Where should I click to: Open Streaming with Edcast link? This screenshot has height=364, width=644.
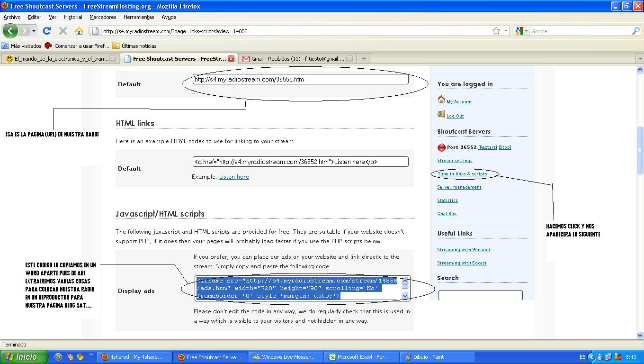coord(462,263)
